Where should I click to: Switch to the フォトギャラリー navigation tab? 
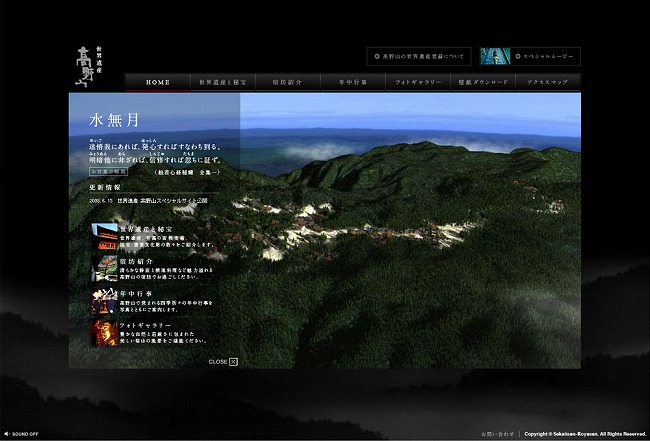417,82
